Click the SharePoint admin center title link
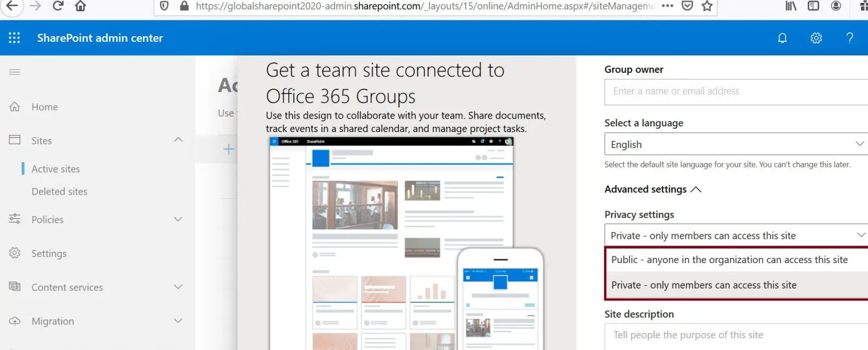 click(99, 38)
